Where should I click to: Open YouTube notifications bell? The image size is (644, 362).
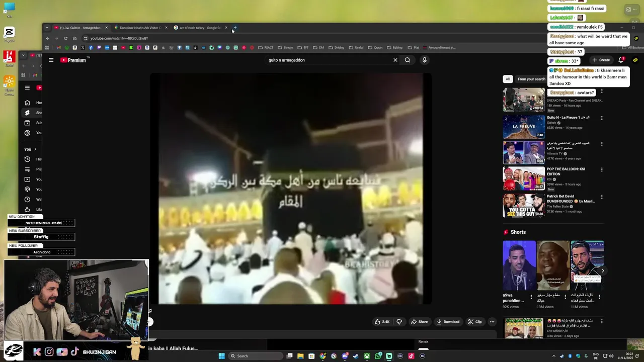pos(621,60)
